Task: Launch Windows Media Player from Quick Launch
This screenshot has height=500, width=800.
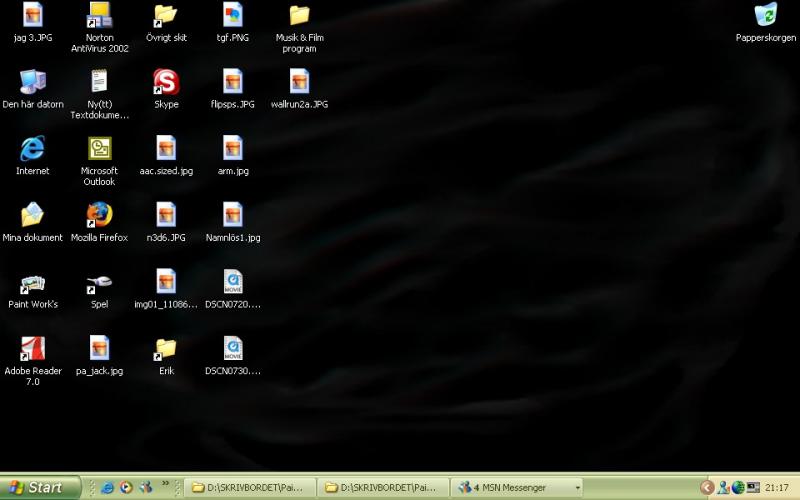Action: [126, 488]
